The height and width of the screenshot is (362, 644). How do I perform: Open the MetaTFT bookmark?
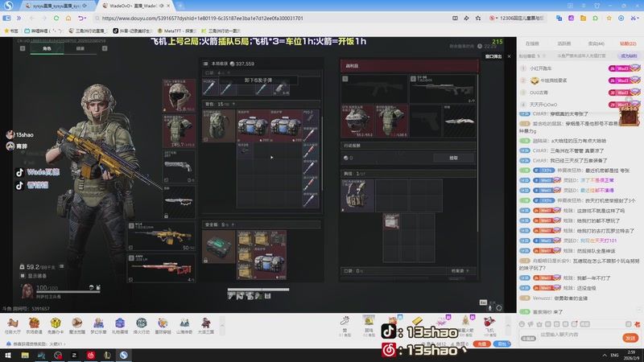point(177,31)
